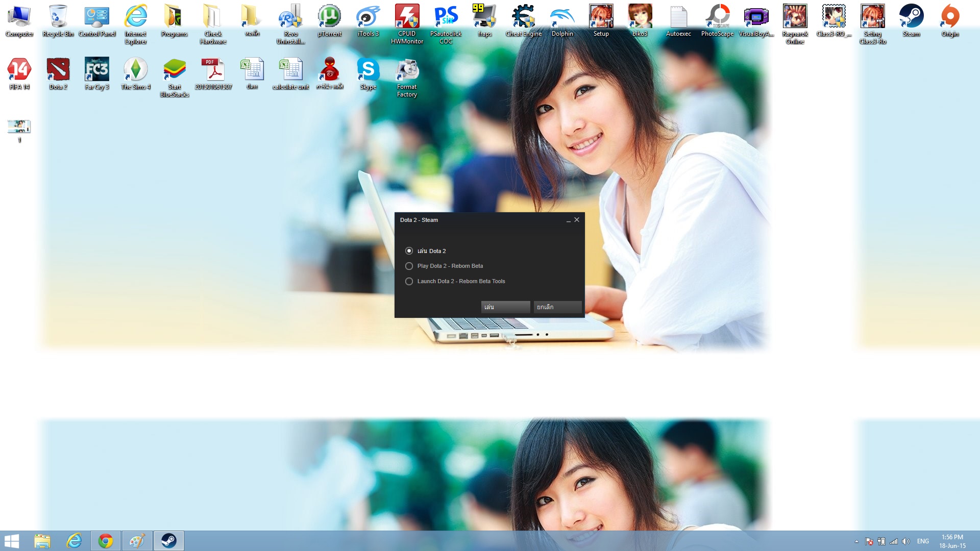Select the 'Play Dota 2 - Reborn Beta' radio option
The height and width of the screenshot is (551, 980).
[x=409, y=266]
